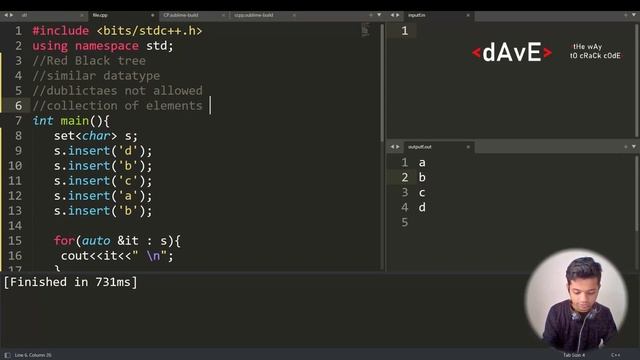Click 'set<char> s;' line

(96, 136)
